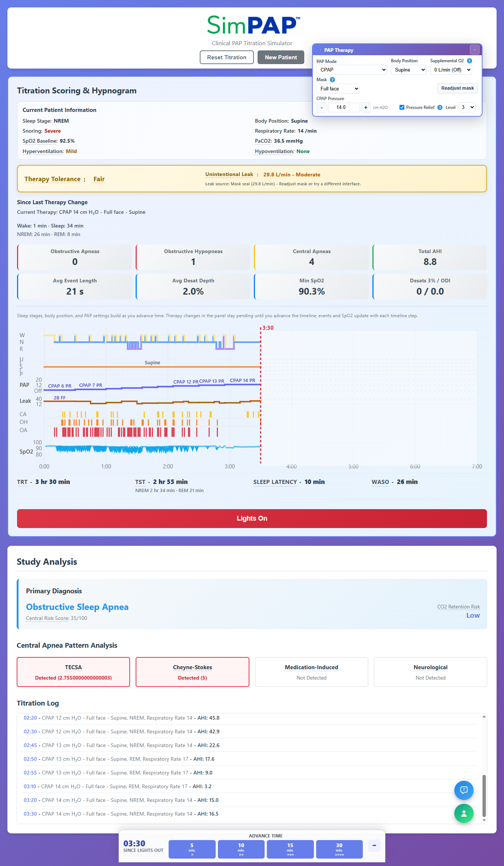Click the Readjust mask button
The width and height of the screenshot is (504, 866).
coord(458,88)
